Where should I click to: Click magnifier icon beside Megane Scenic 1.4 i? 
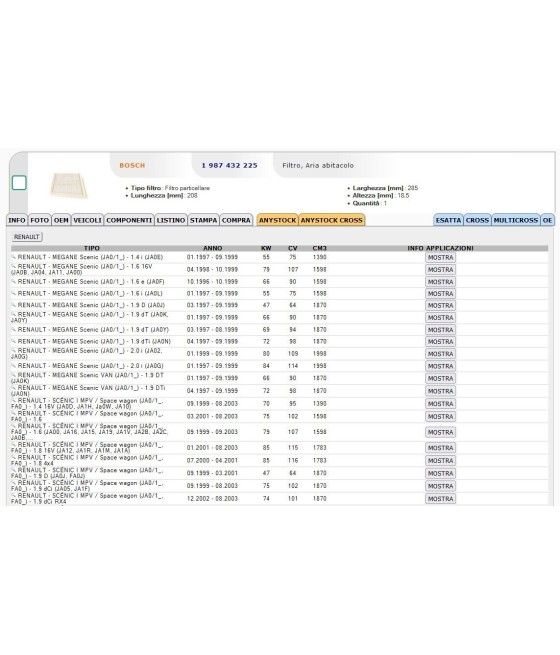13,256
